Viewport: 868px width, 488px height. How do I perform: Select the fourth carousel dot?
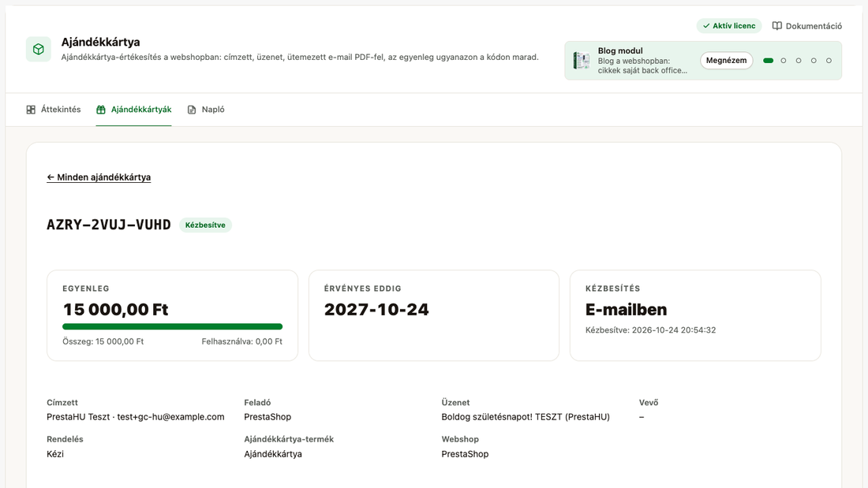[x=814, y=61]
